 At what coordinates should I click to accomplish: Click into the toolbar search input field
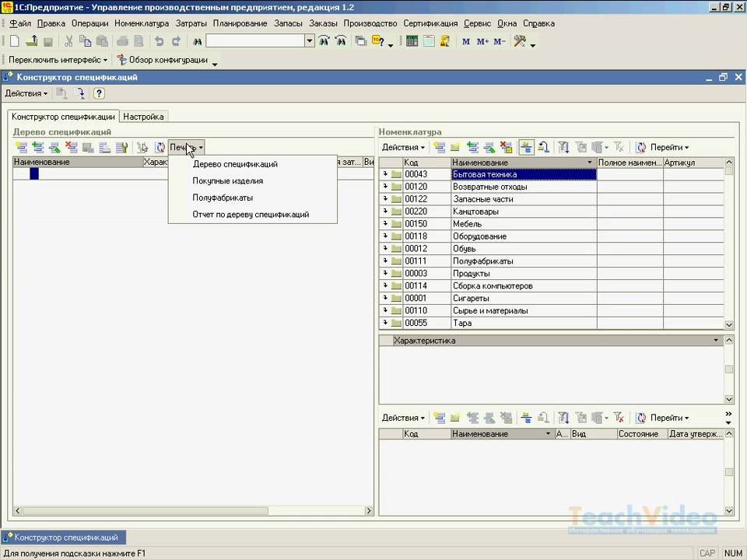[x=255, y=41]
